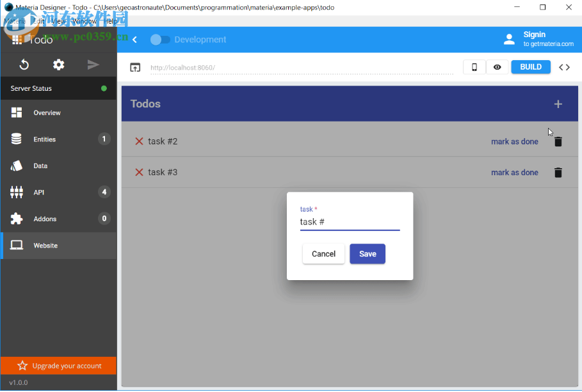The width and height of the screenshot is (582, 392).
Task: Click the open in browser icon
Action: pos(135,68)
